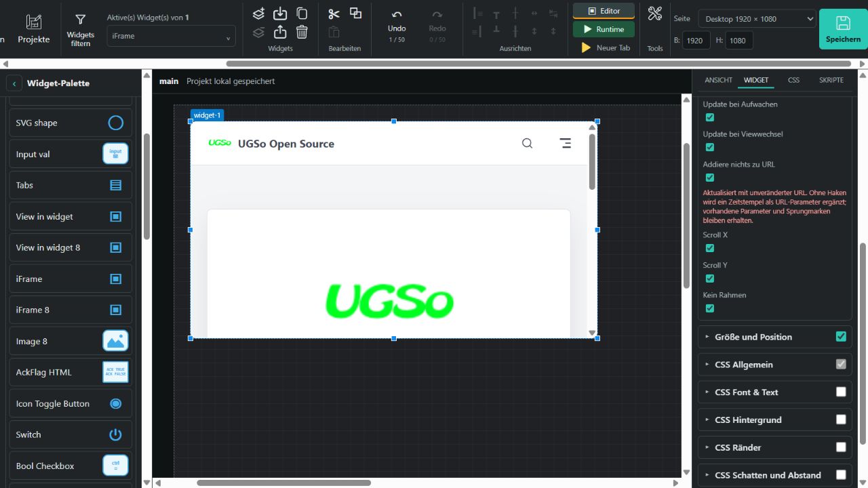Viewport: 868px width, 488px height.
Task: Pick the Input val widget icon
Action: (x=115, y=154)
